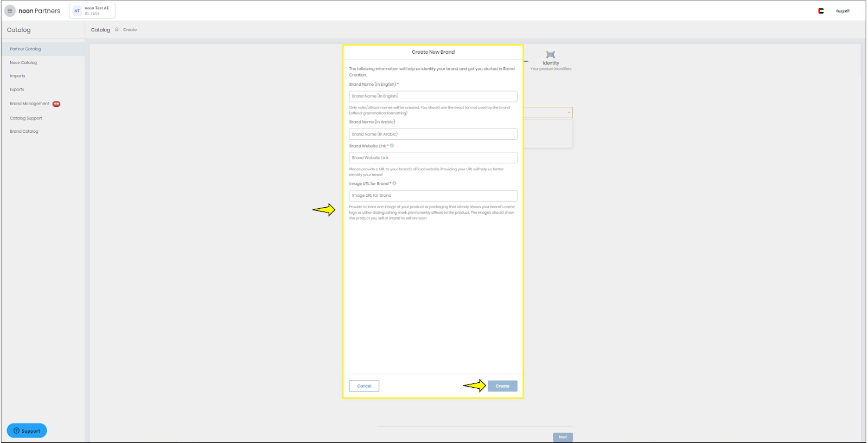Focus the Image URL for Brand field

point(433,196)
